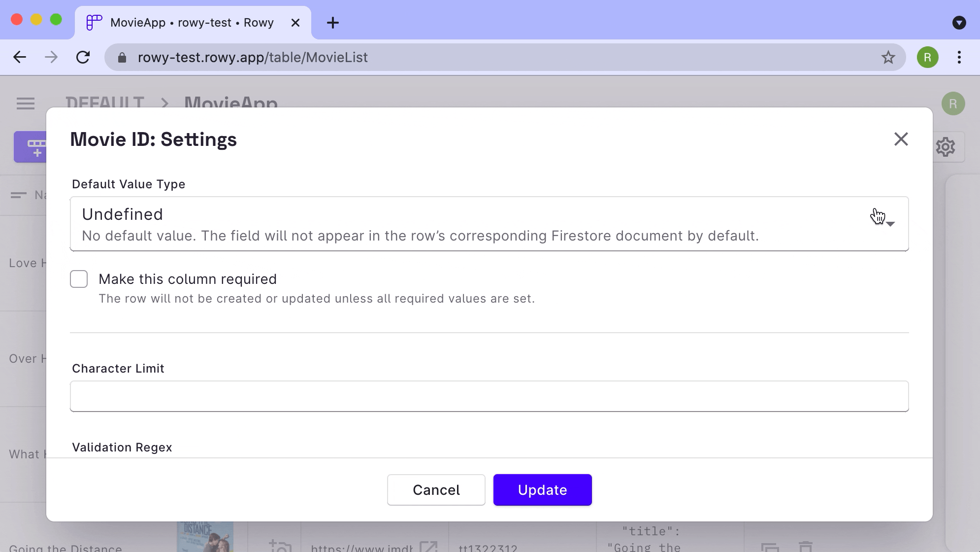Close the MovieApp browser tab
This screenshot has height=552, width=980.
[295, 23]
